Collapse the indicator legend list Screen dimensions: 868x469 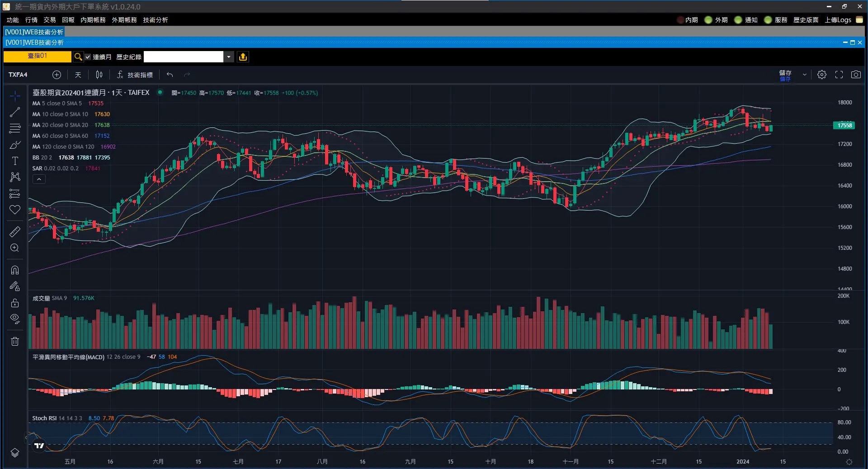[x=39, y=179]
